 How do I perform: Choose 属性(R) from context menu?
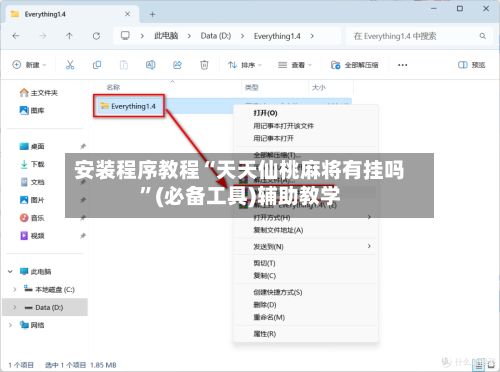(265, 334)
